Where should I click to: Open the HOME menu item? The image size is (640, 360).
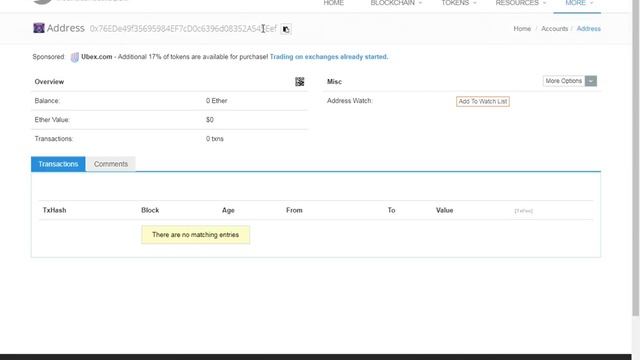[333, 3]
